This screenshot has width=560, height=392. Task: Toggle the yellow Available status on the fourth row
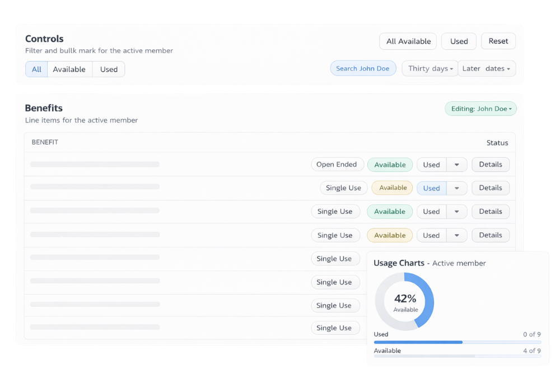coord(390,235)
